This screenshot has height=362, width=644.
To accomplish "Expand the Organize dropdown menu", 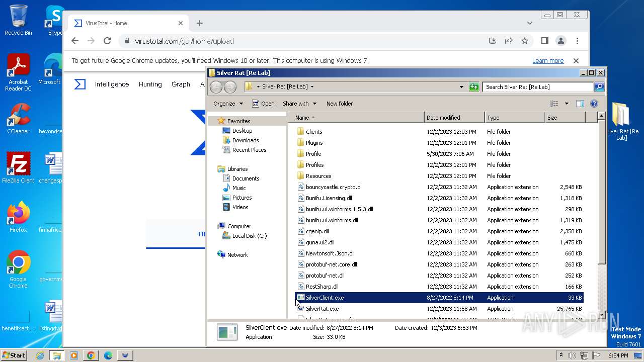I will (x=228, y=104).
